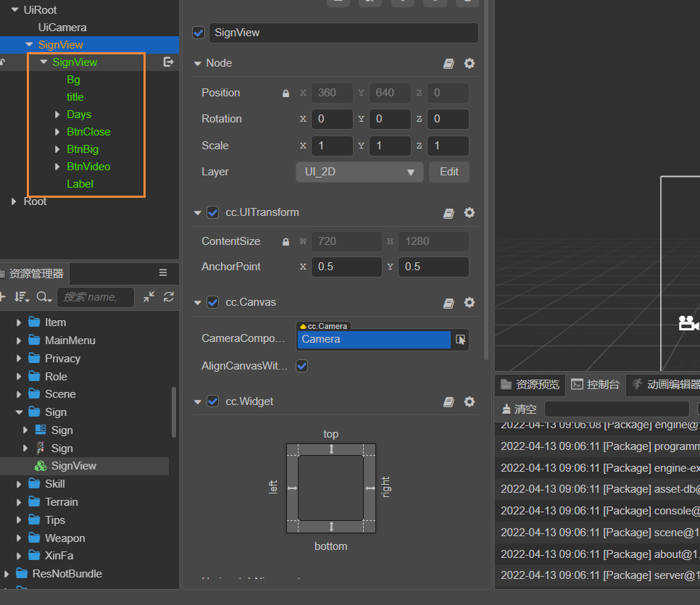Switch to the 资源预览 asset preview tab
The width and height of the screenshot is (700, 605).
pyautogui.click(x=530, y=385)
